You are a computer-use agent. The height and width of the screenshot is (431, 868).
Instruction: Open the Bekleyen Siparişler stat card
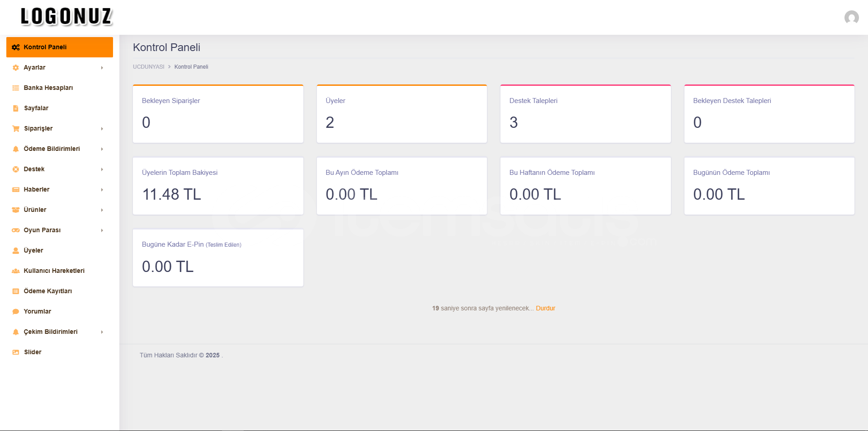218,114
